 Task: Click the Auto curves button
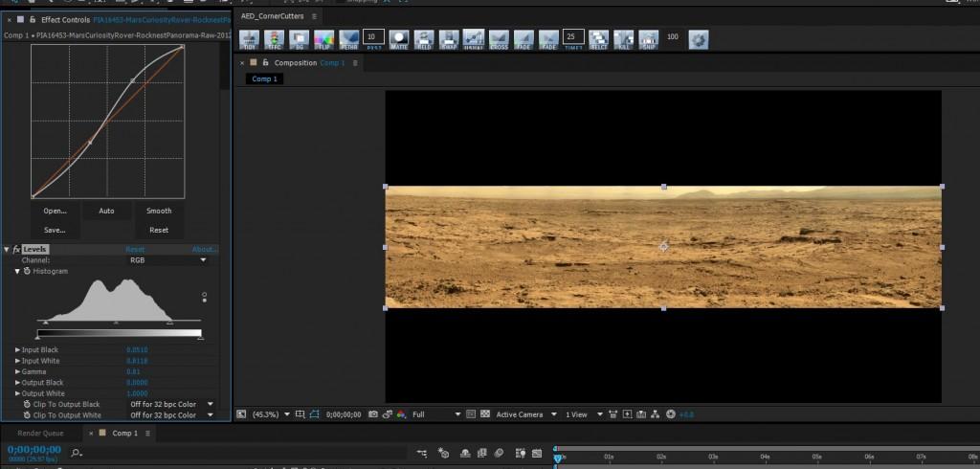click(x=106, y=211)
